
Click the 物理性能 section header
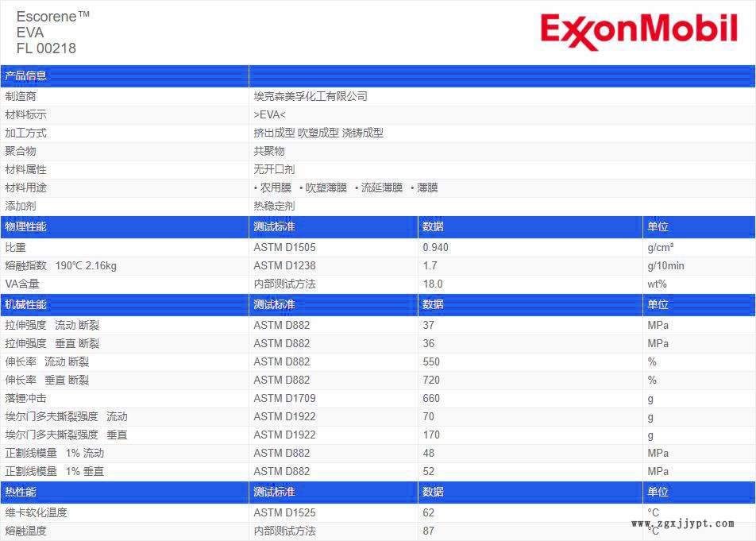tap(26, 227)
